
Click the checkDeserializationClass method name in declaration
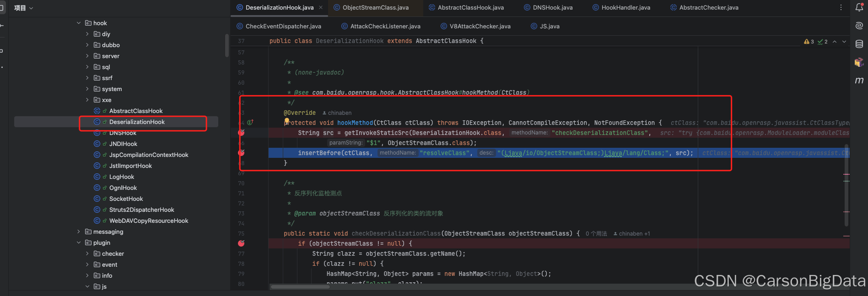click(396, 233)
